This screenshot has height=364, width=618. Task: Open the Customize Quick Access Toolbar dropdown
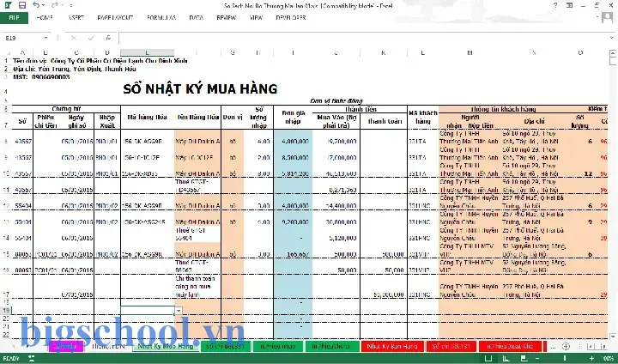(x=71, y=5)
